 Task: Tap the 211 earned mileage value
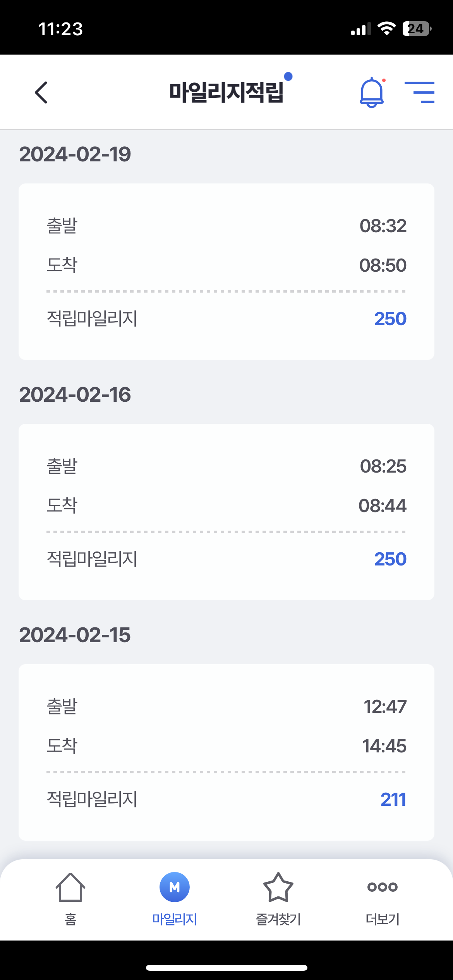coord(393,800)
